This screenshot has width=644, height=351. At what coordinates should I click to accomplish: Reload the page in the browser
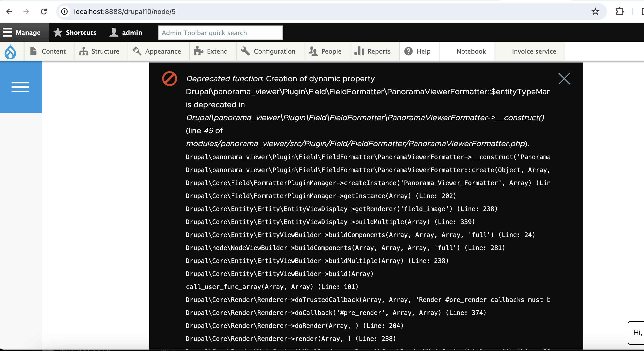44,12
